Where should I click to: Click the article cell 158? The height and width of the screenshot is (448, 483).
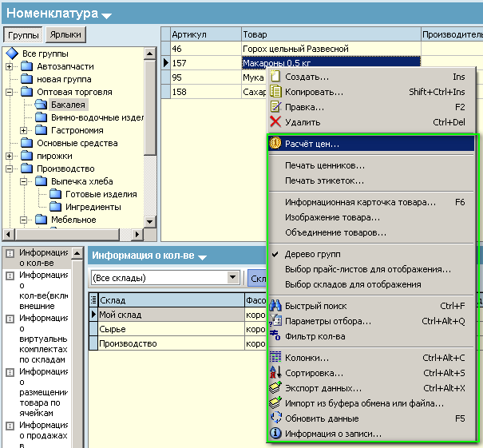coord(206,92)
